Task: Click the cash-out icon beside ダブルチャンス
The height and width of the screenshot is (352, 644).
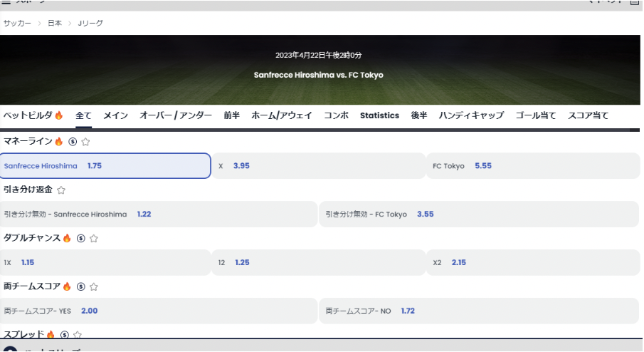Action: (x=81, y=239)
